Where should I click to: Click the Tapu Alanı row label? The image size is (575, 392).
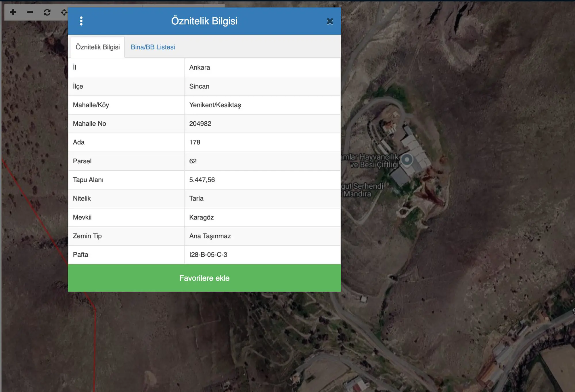[88, 180]
